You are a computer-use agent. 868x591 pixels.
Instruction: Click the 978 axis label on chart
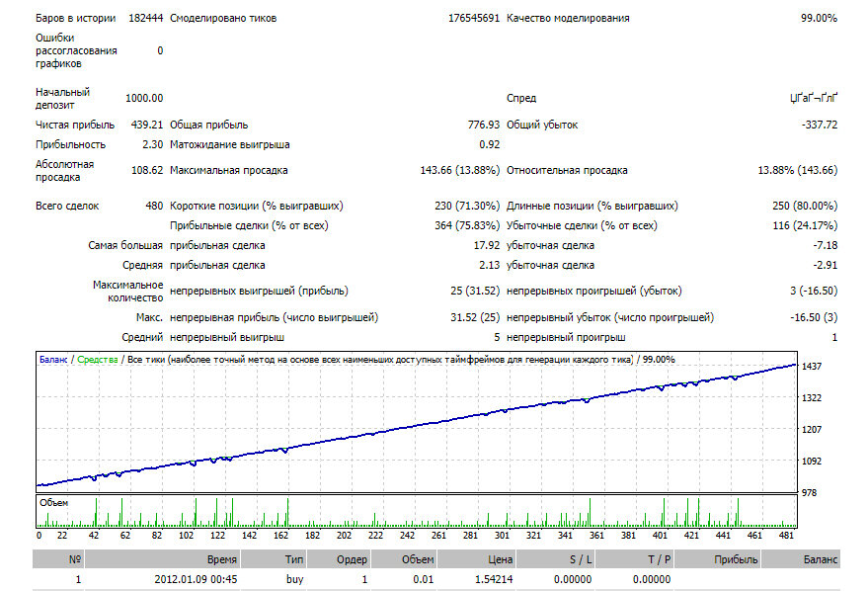[810, 492]
